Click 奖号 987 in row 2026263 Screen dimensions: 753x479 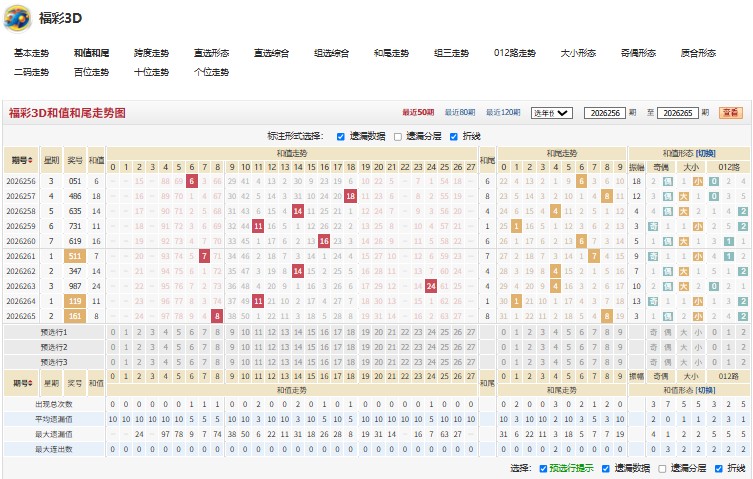coord(75,286)
